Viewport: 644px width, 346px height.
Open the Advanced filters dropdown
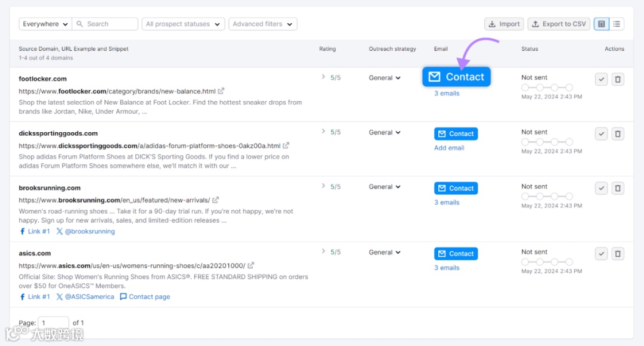tap(263, 24)
